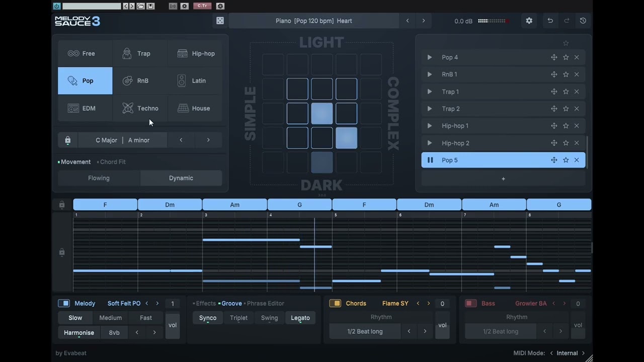Play the Trap 1 melody
The width and height of the screenshot is (644, 362).
[x=429, y=92]
